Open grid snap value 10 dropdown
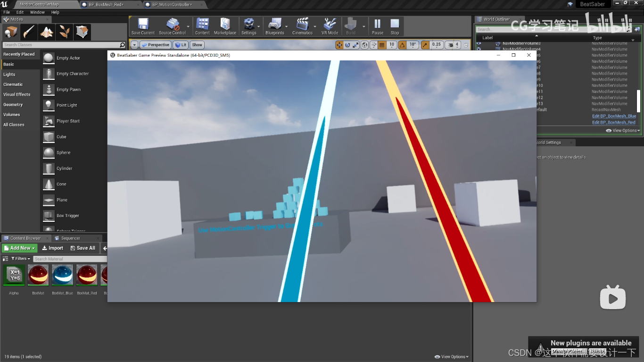Viewport: 644px width, 362px height. (x=392, y=45)
